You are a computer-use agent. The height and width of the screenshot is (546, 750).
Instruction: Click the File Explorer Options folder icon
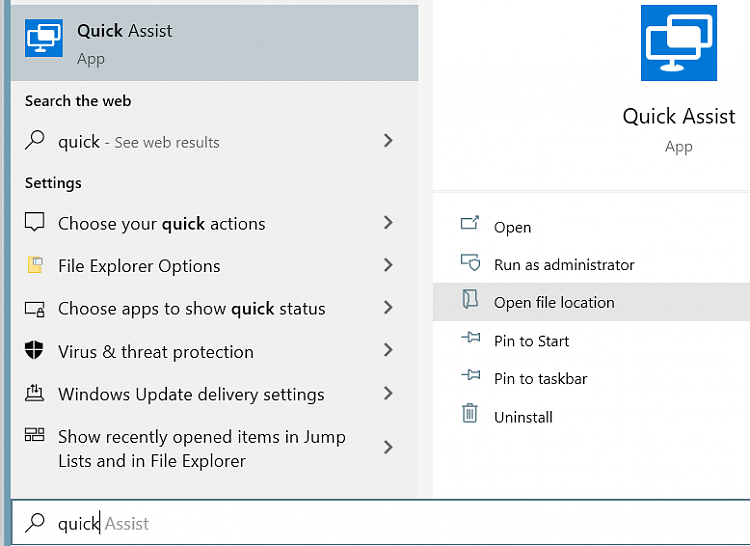point(35,264)
